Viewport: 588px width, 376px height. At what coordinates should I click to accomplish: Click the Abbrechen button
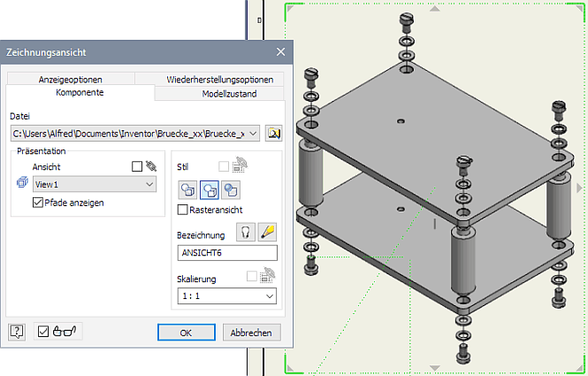point(251,333)
